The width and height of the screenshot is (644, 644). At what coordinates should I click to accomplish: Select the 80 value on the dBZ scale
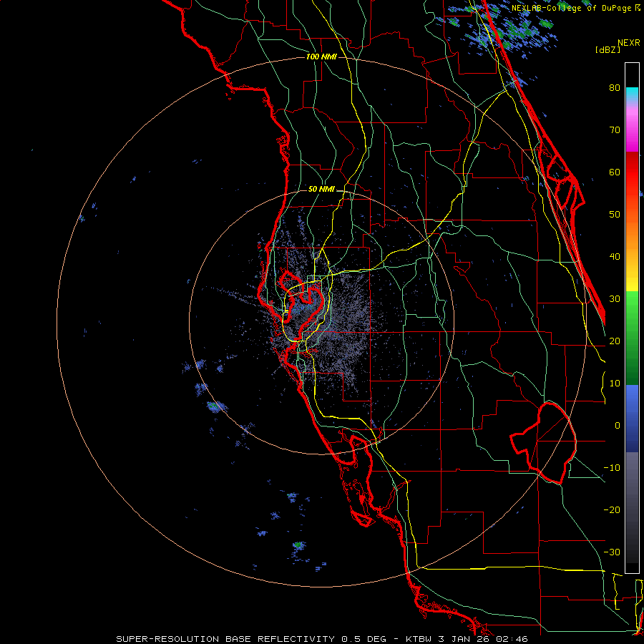click(x=615, y=88)
